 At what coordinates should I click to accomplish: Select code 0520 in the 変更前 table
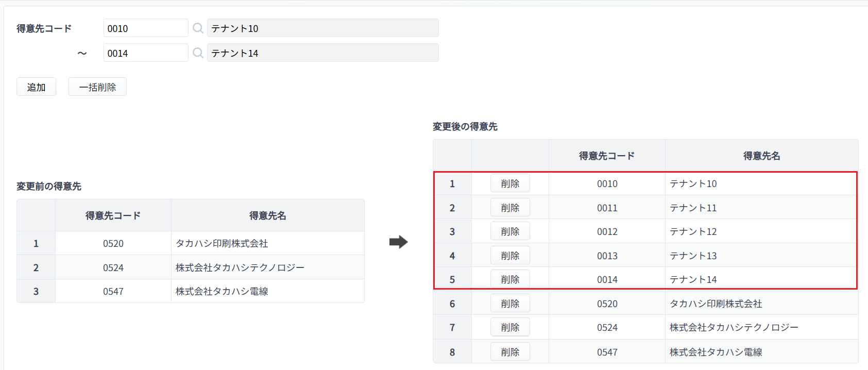coord(113,243)
